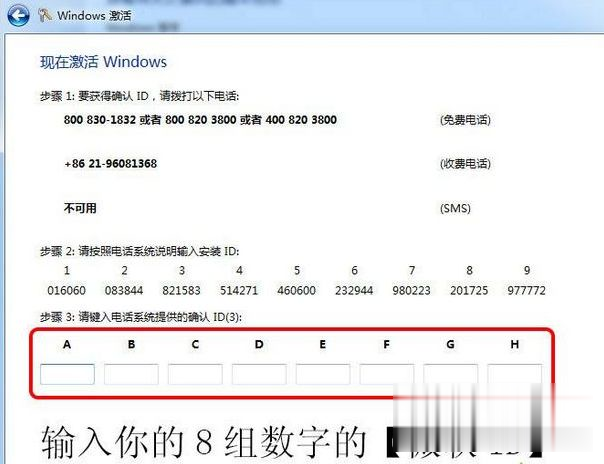Image resolution: width=604 pixels, height=464 pixels.
Task: Click the 步骤 2 instruction line
Action: click(x=139, y=251)
